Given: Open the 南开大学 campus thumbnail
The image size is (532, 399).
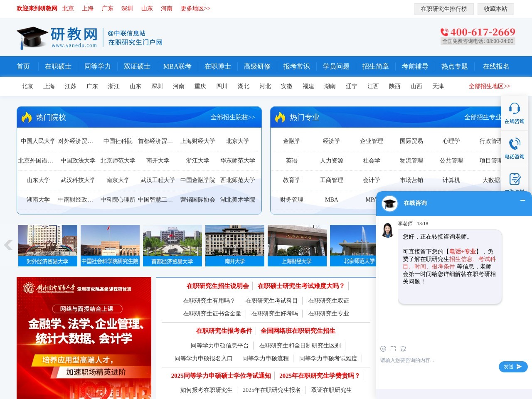Looking at the screenshot, I should [x=235, y=246].
